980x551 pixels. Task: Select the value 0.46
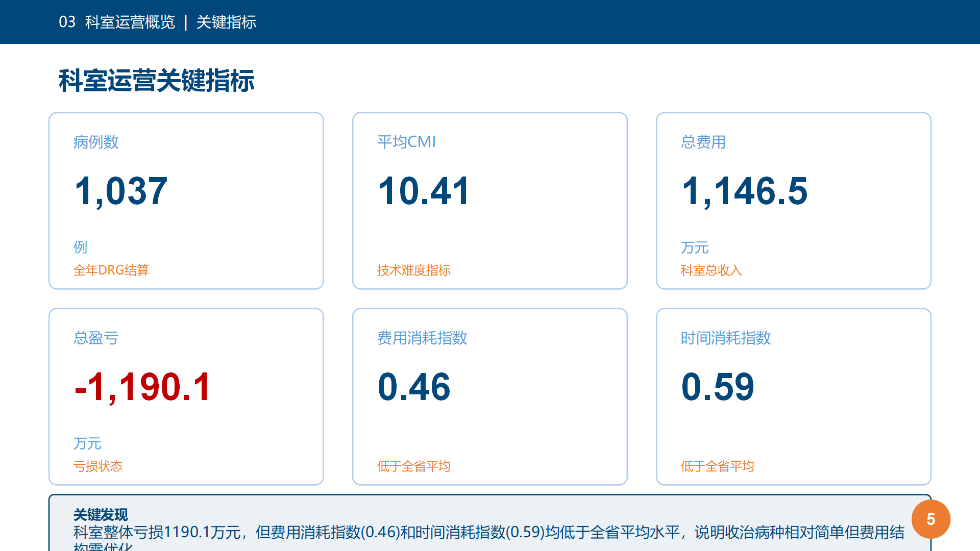coord(414,387)
